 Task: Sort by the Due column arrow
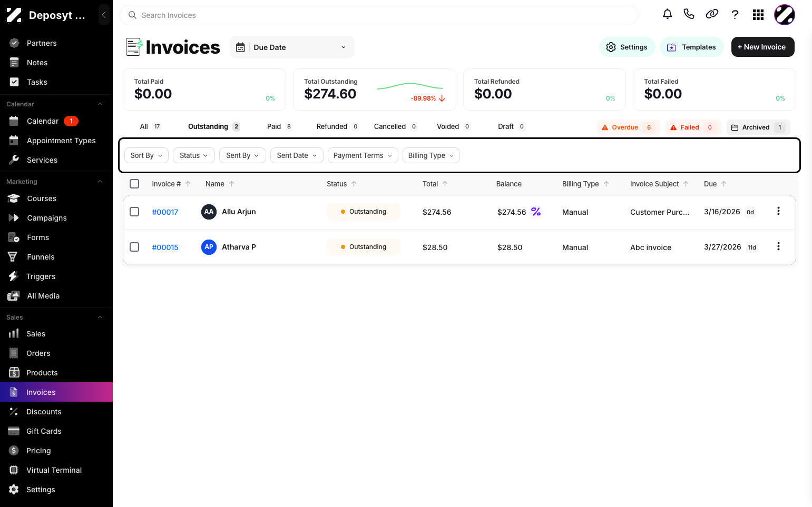(x=724, y=184)
